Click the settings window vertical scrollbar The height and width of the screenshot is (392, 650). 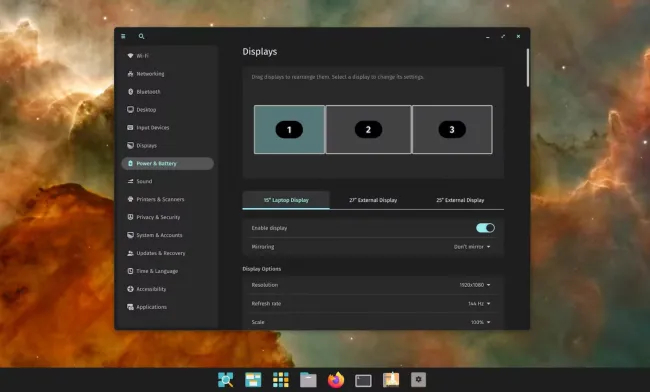[528, 68]
